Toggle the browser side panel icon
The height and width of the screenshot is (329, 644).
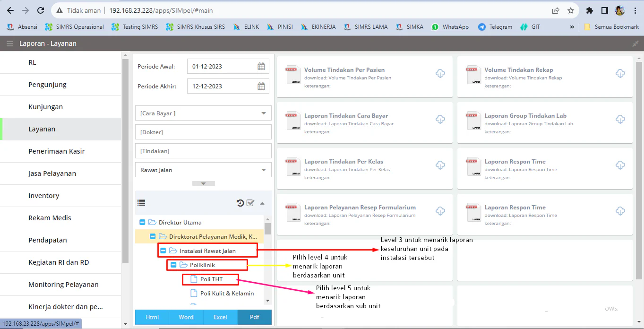point(604,10)
